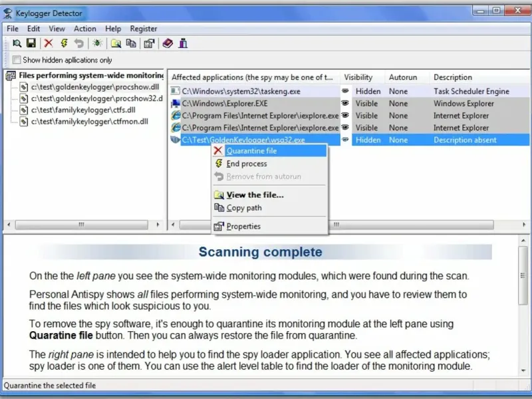Choose End process from context menu
This screenshot has height=399, width=532.
(x=270, y=164)
